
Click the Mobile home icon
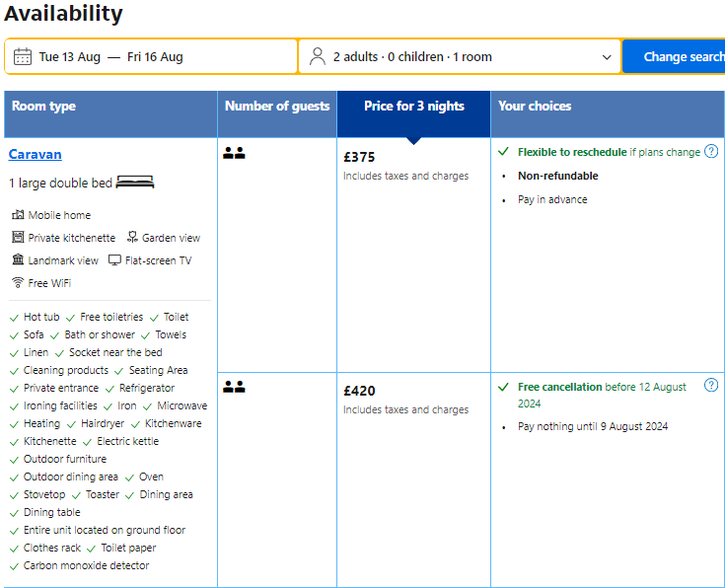18,215
